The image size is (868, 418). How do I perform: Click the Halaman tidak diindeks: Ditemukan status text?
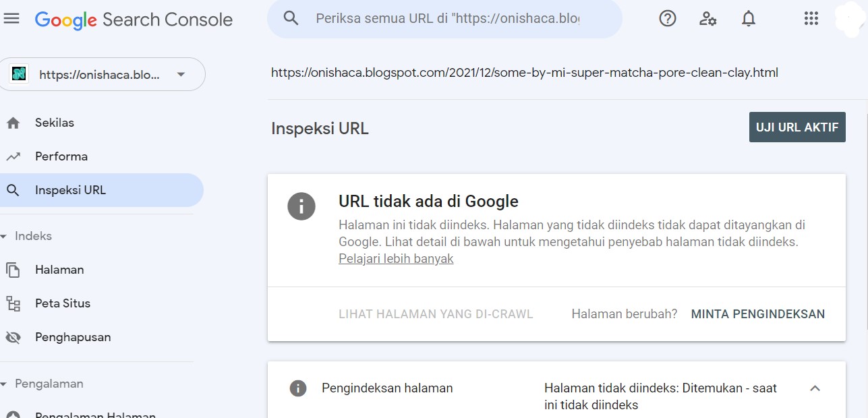(x=661, y=396)
